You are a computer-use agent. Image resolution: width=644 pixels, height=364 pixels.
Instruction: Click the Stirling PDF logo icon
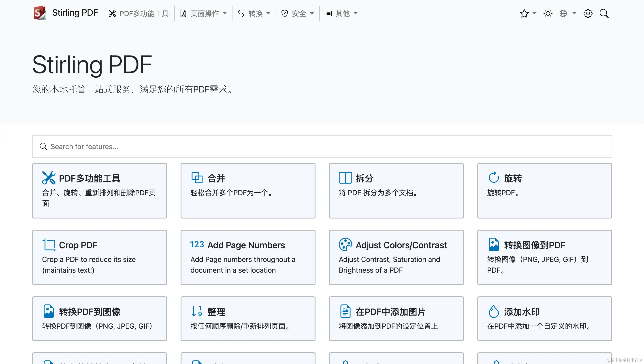point(40,13)
